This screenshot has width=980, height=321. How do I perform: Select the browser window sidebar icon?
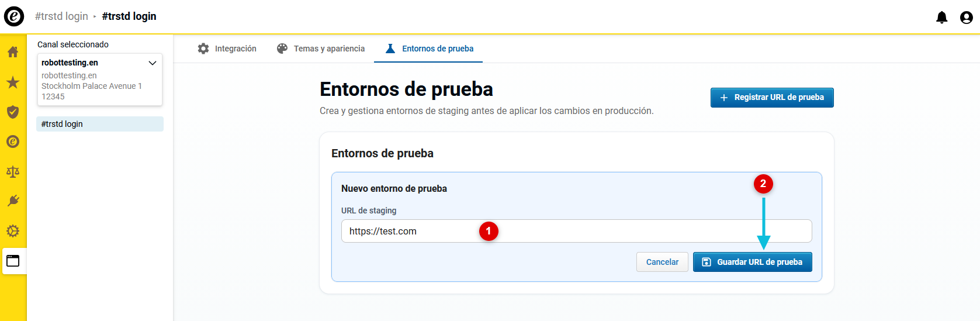coord(13,261)
